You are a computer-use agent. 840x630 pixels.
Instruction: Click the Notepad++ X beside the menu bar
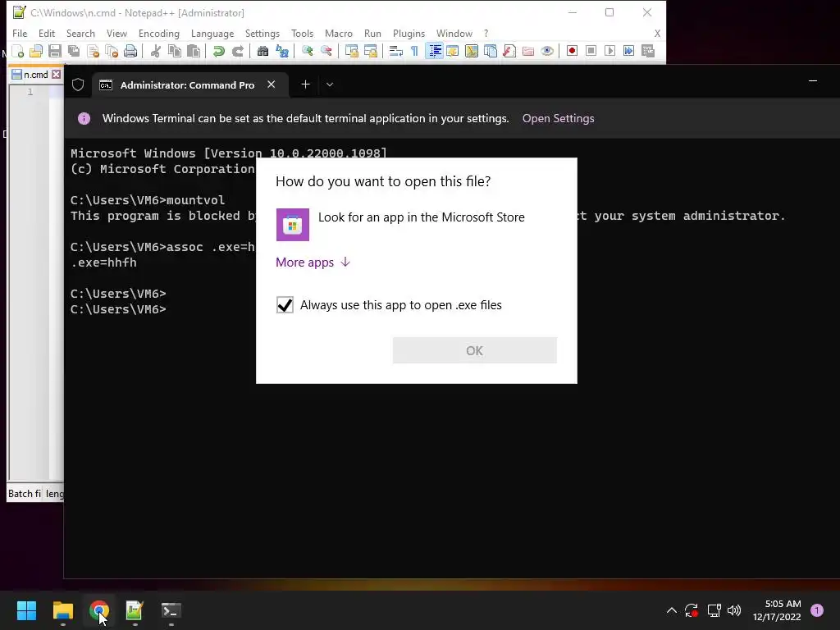pos(657,33)
